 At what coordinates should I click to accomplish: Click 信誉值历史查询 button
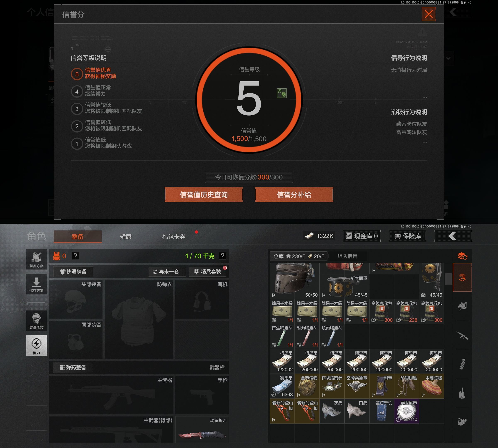pyautogui.click(x=204, y=195)
